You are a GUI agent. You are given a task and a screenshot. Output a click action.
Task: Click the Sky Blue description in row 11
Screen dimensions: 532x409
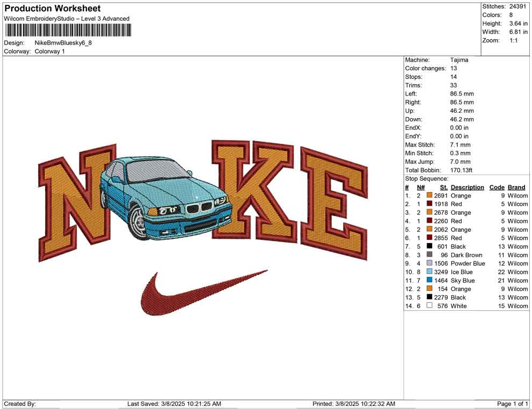pos(463,280)
